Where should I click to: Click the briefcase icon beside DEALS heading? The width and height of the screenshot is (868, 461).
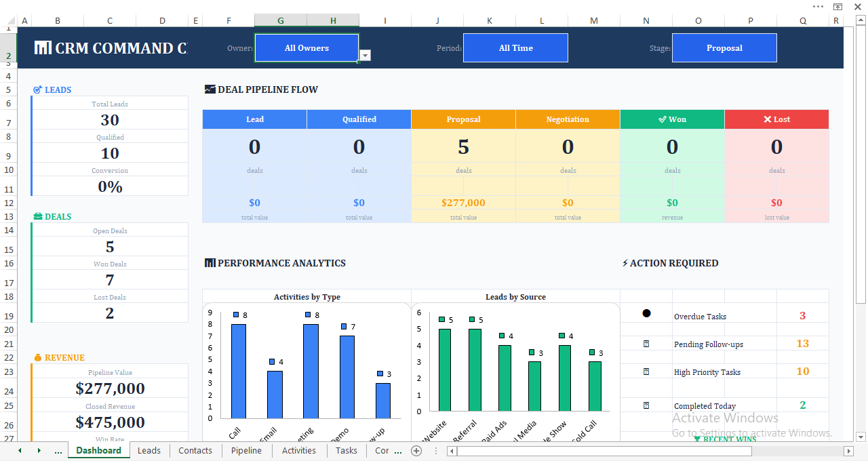click(x=38, y=216)
